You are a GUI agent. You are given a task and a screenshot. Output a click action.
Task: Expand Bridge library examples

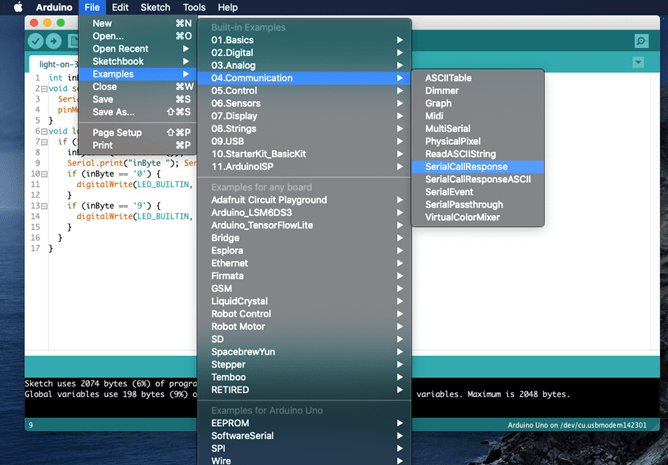tap(304, 238)
